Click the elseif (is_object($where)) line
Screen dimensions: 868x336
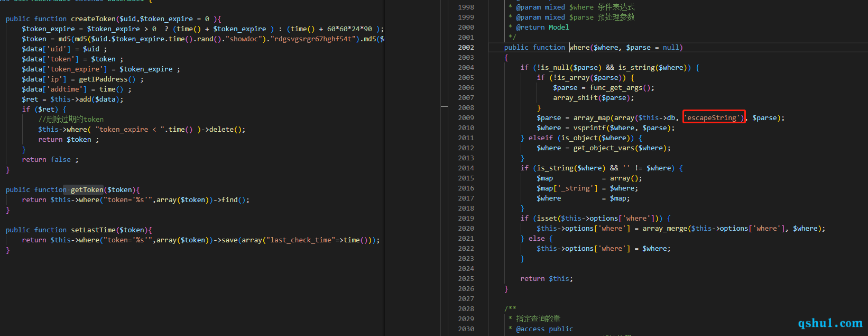(x=581, y=138)
